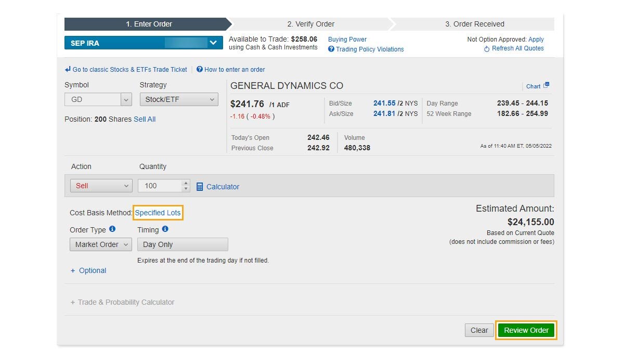Viewport: 624px width, 364px height.
Task: Click the Apply link for option approval
Action: click(x=536, y=40)
